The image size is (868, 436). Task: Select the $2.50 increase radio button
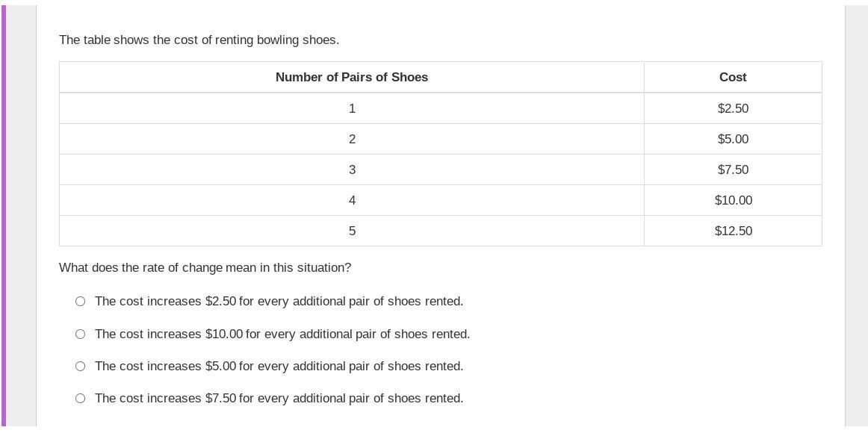coord(80,302)
